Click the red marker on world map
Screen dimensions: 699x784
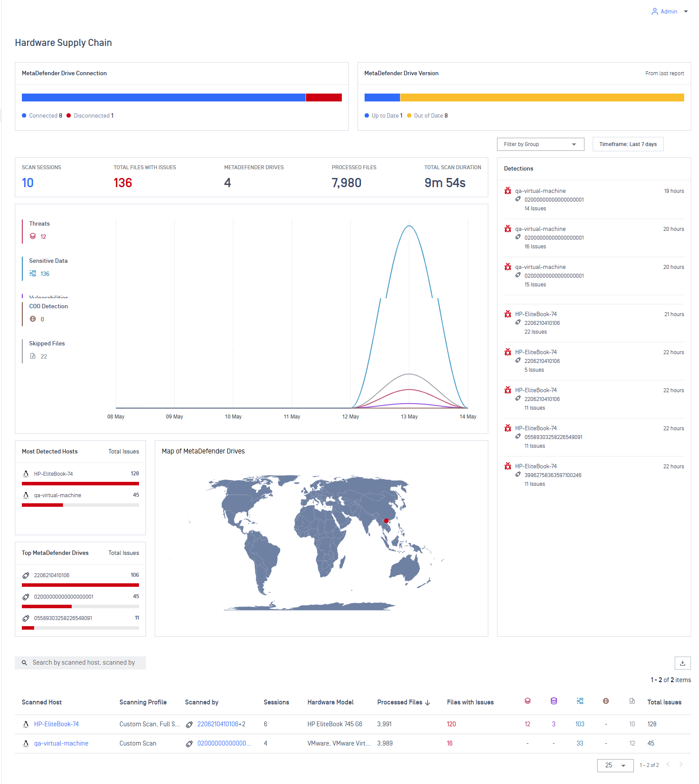386,521
